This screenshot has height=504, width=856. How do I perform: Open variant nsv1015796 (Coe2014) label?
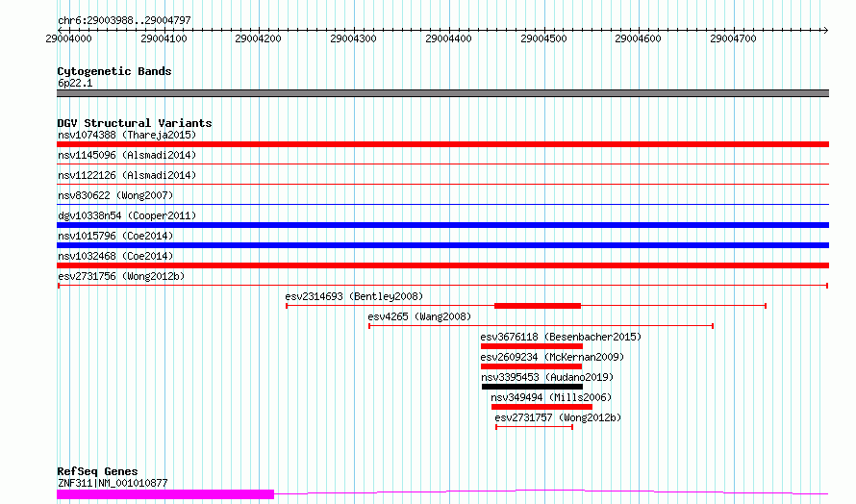pos(115,236)
